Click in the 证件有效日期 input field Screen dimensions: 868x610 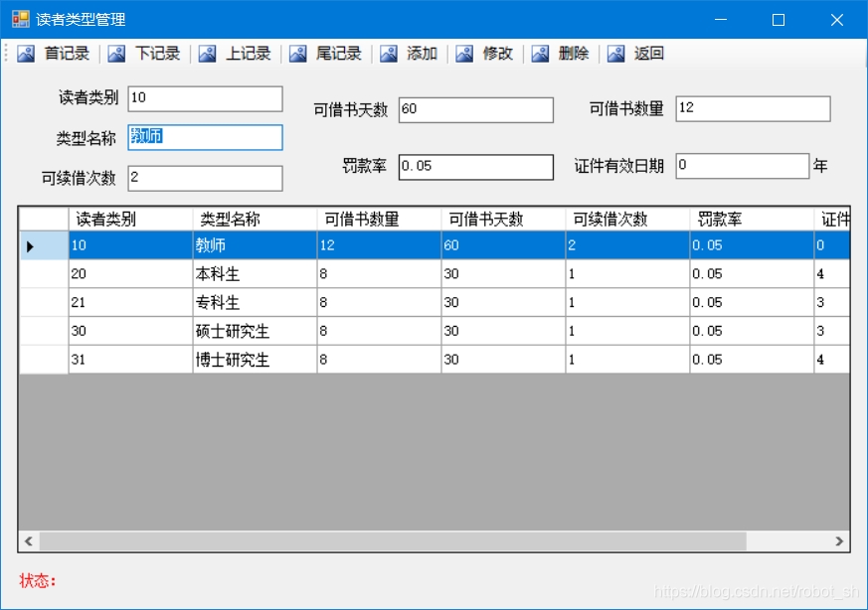pyautogui.click(x=743, y=166)
